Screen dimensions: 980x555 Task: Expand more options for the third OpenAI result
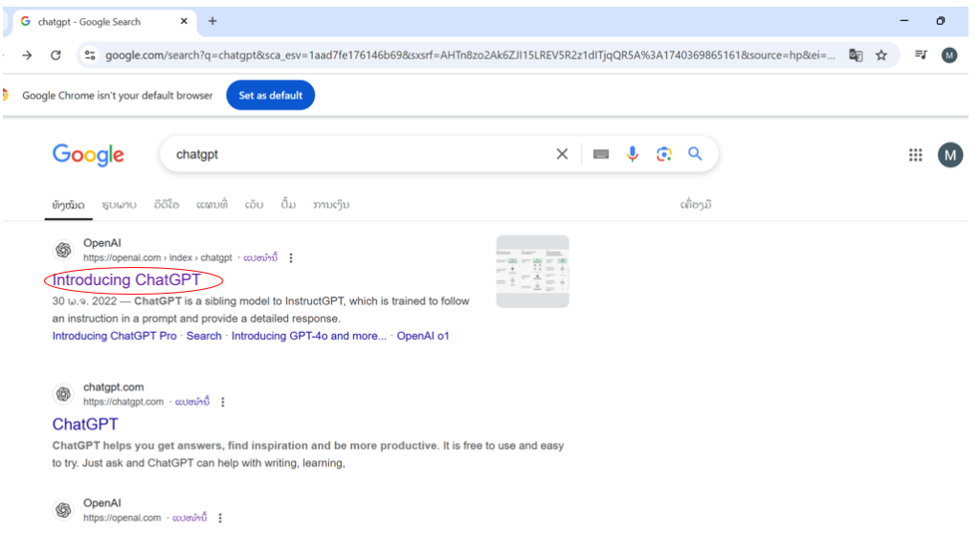click(220, 518)
